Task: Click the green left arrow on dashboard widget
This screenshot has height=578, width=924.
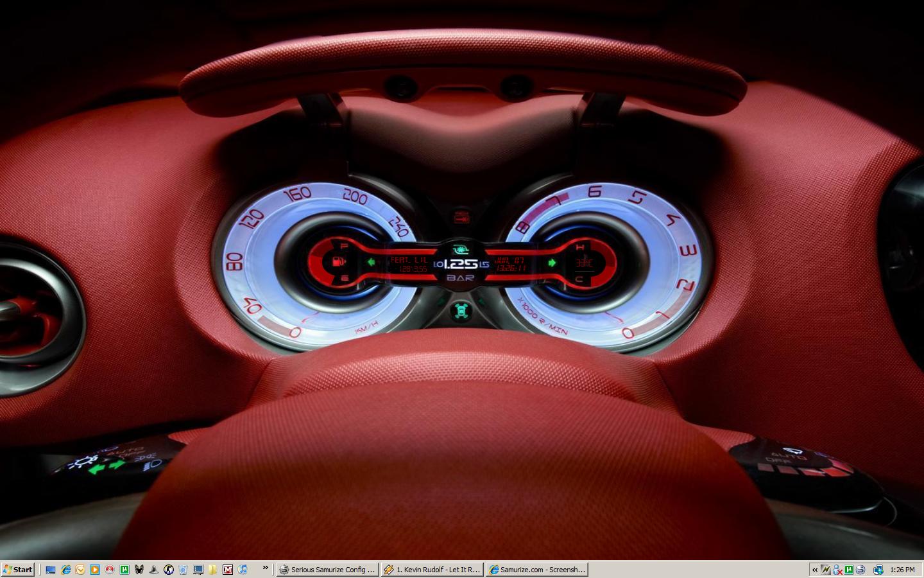Action: coord(370,262)
